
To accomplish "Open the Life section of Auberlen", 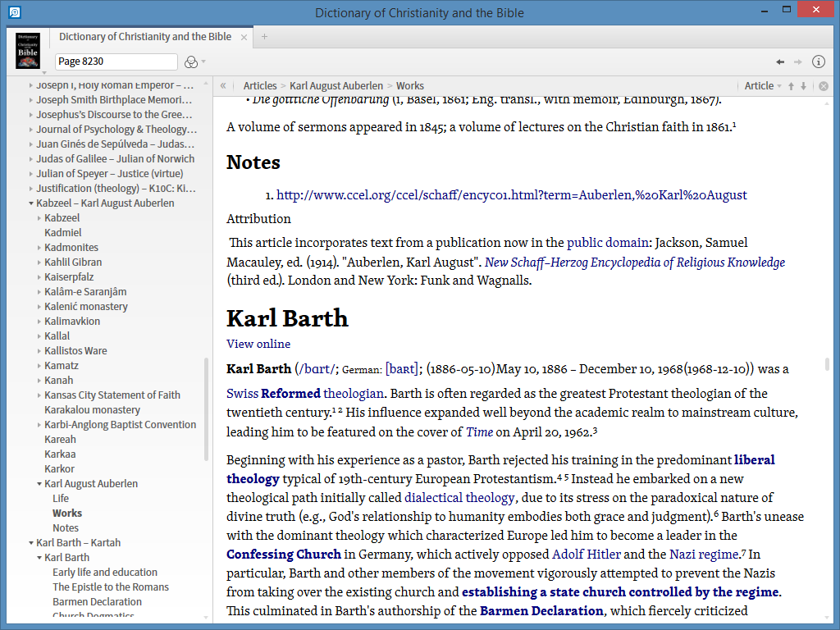I will (x=61, y=498).
